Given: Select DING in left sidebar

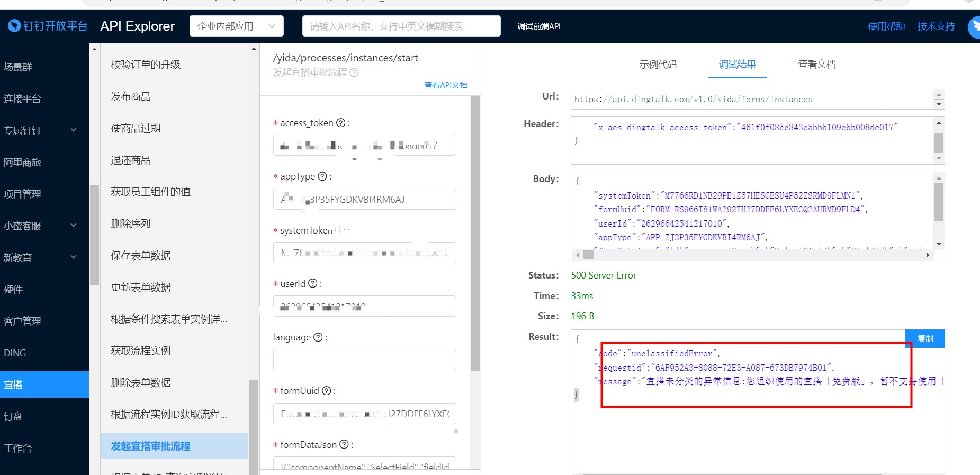Looking at the screenshot, I should [15, 353].
